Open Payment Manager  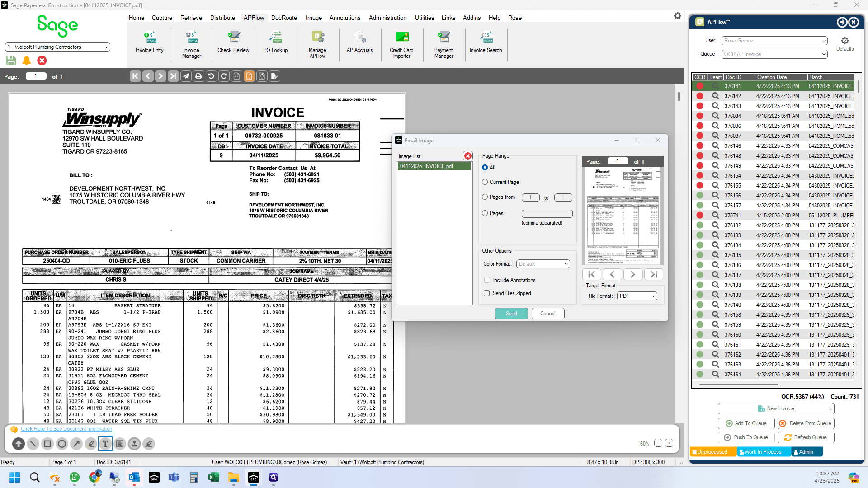[x=444, y=45]
